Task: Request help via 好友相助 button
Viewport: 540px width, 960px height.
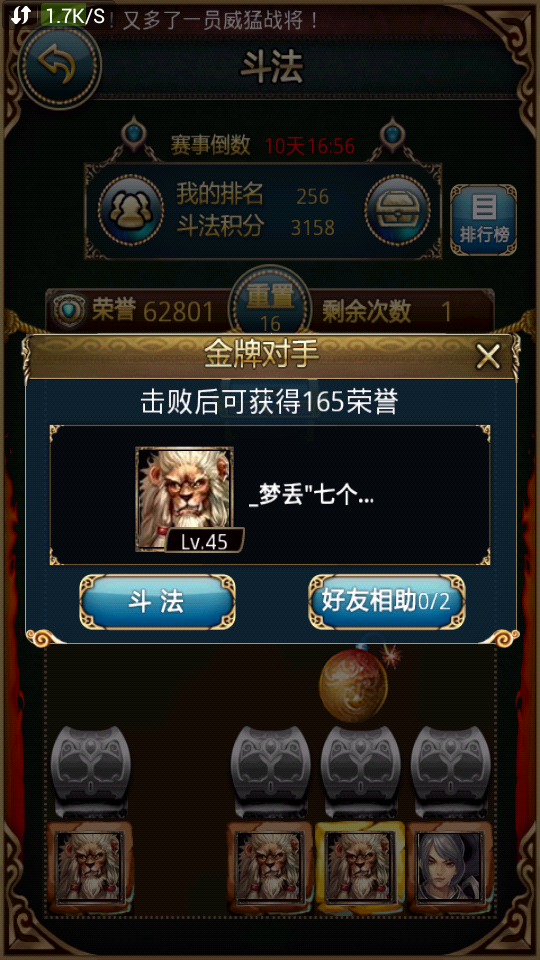Action: point(387,602)
